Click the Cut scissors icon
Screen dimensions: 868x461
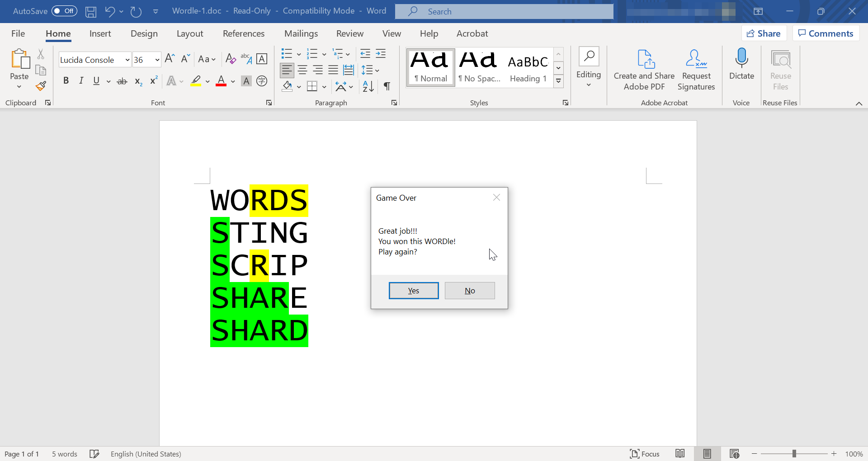41,54
